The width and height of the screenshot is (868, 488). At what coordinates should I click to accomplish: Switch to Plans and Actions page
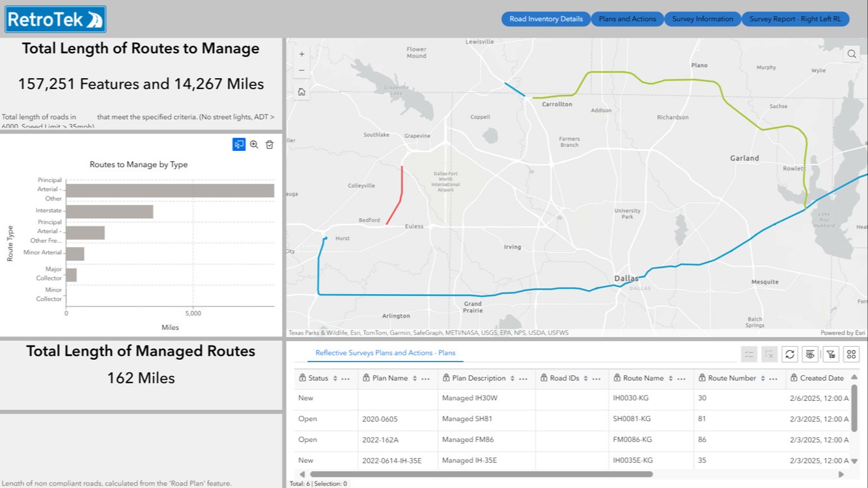point(627,19)
